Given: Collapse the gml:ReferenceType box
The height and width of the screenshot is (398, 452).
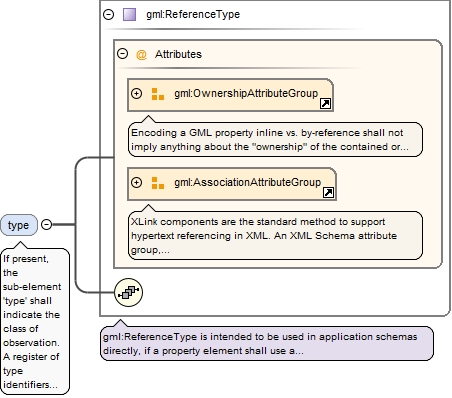Looking at the screenshot, I should [108, 14].
